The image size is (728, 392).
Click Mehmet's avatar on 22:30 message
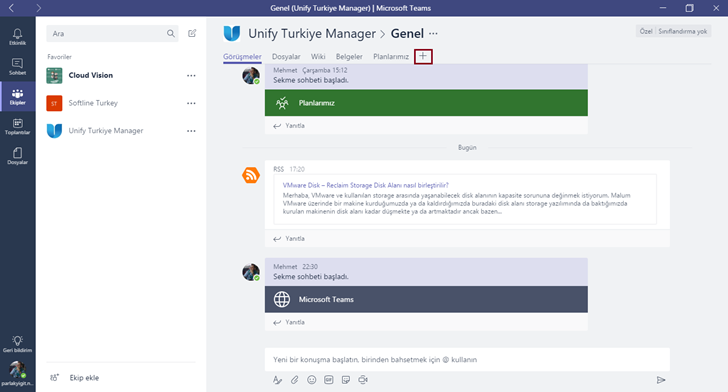pyautogui.click(x=251, y=272)
